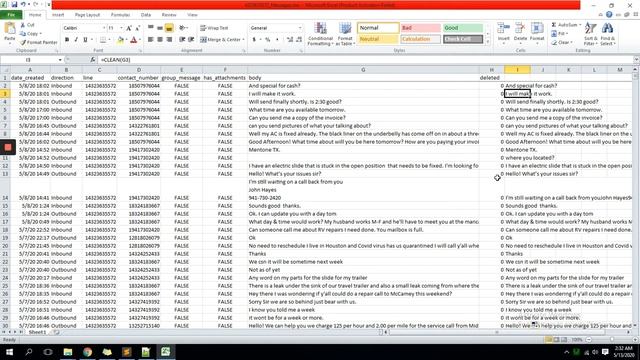Open Sort & Filter menu
This screenshot has height=360, width=640.
tap(590, 34)
